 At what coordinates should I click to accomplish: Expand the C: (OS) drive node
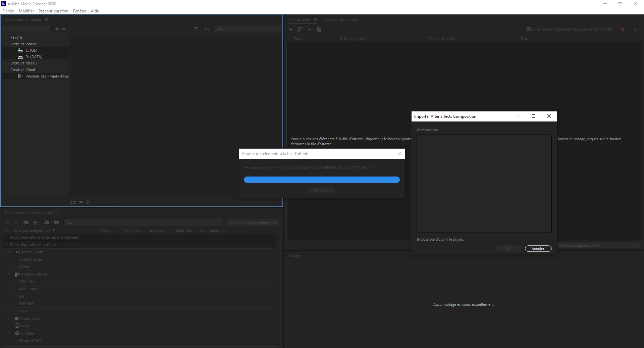13,50
